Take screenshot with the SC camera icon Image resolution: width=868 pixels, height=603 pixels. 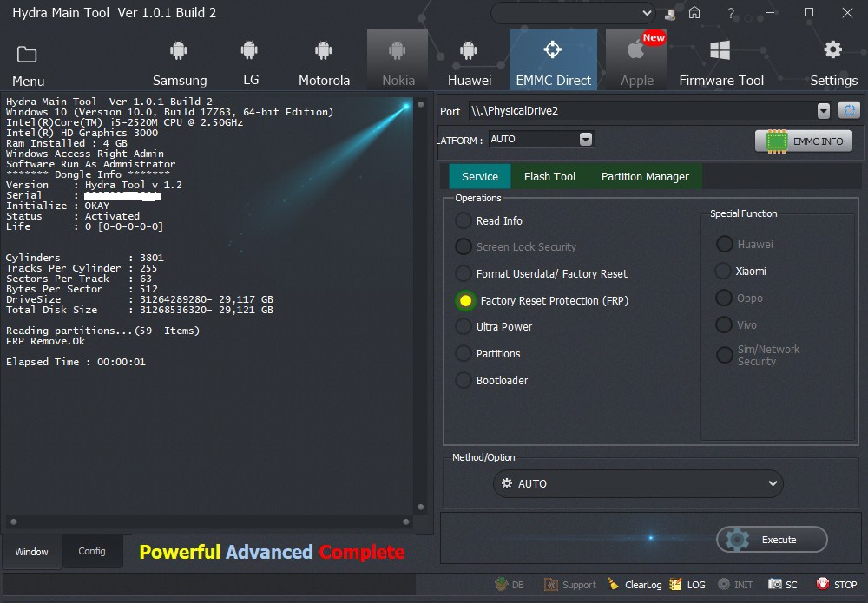pos(775,584)
